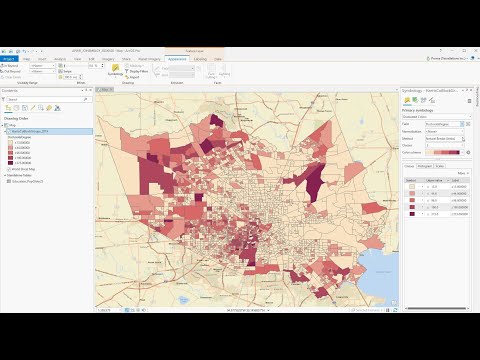Select List By Labeling icon
The image size is (480, 360).
(49, 108)
